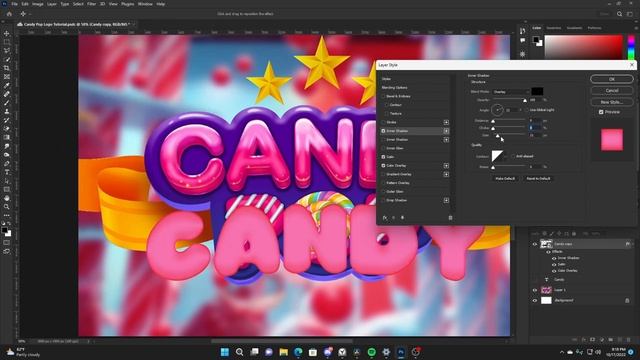This screenshot has height=360, width=640.
Task: Click the Angle dial in Inner Shadow
Action: coord(497,110)
